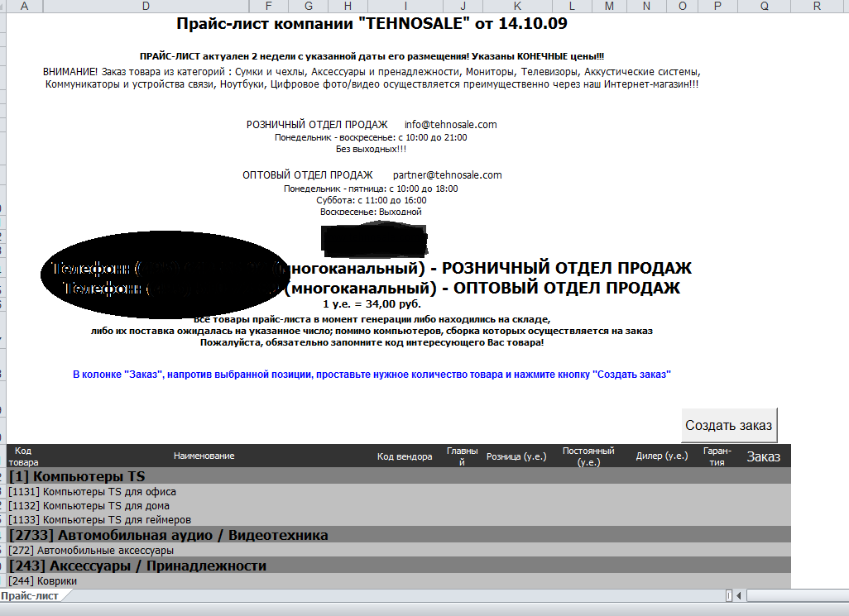Select "[244] Коврики" row
This screenshot has height=616, width=849.
point(43,581)
